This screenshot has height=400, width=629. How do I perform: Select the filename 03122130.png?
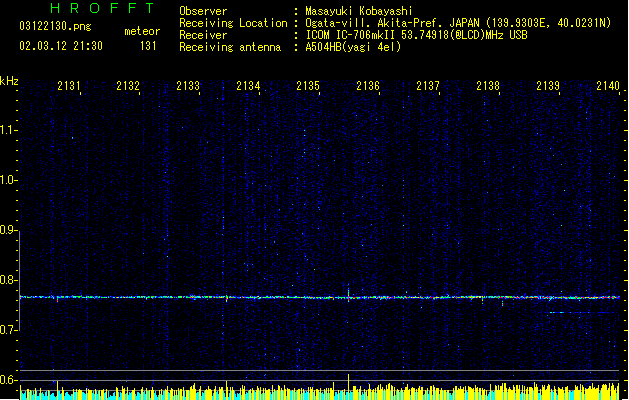coord(55,27)
